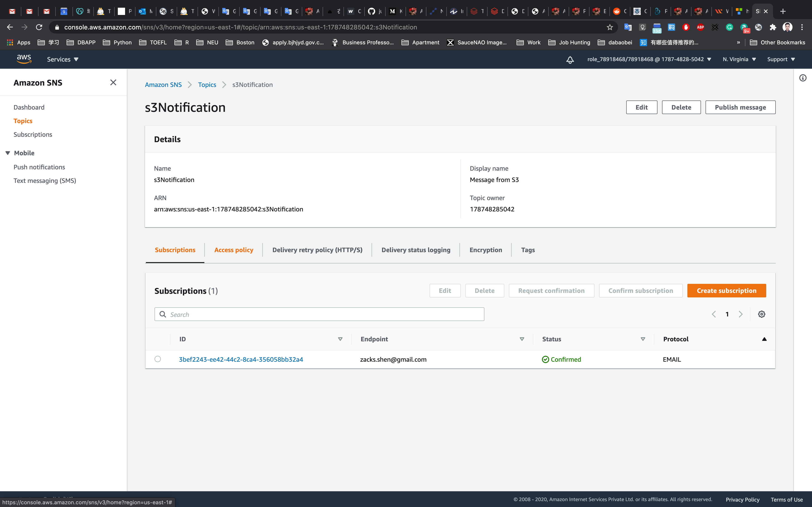Click the info panel icon
The image size is (812, 507).
click(803, 78)
